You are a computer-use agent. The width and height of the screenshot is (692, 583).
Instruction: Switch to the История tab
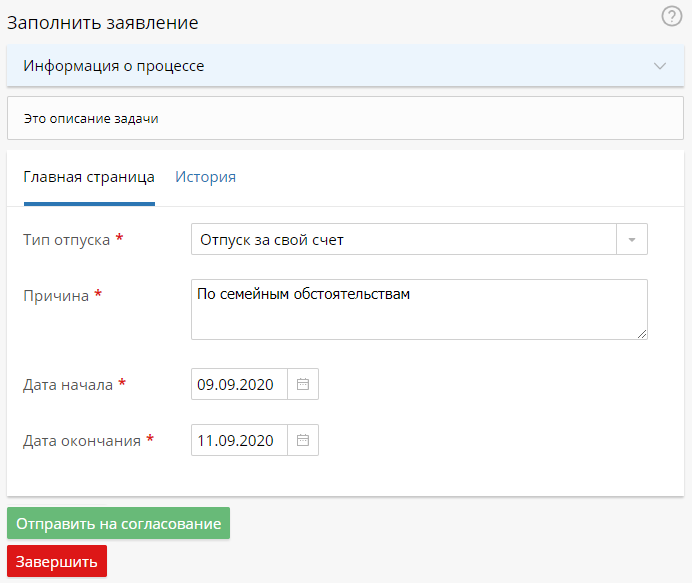coord(205,177)
